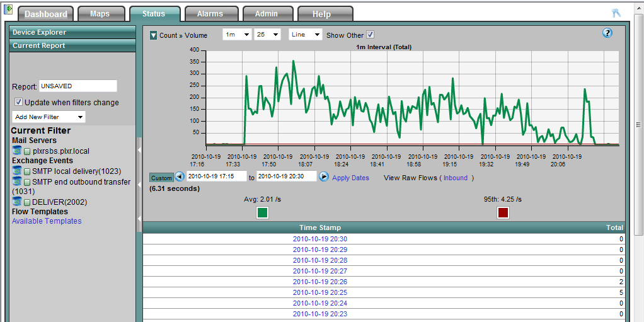Remove plxrsbs.plxr.local filter via its trash icon
This screenshot has height=322, width=644.
click(17, 151)
